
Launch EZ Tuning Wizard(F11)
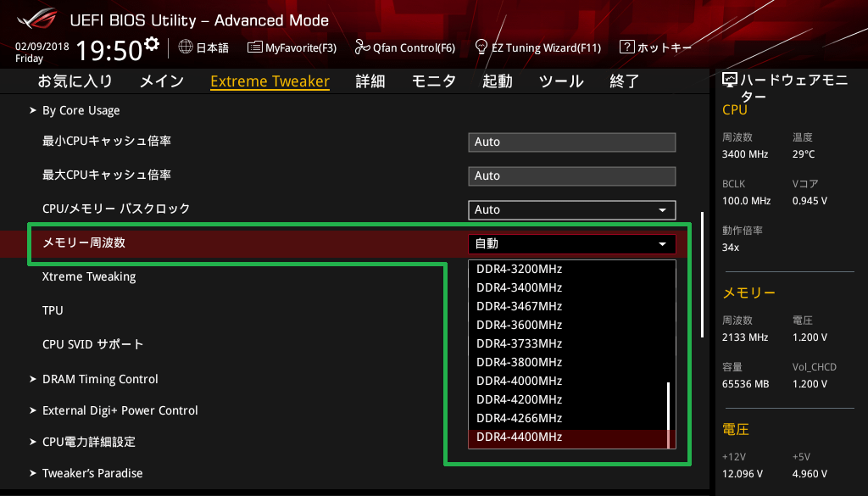click(x=538, y=47)
